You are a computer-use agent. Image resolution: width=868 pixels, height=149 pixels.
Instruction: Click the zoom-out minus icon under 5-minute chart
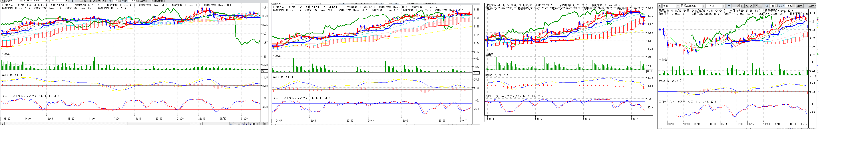239,124
